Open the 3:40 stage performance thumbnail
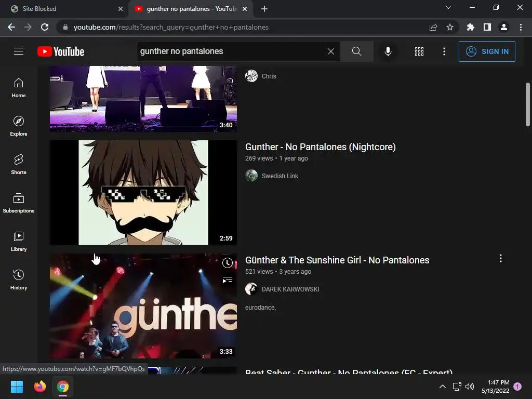 (x=143, y=98)
